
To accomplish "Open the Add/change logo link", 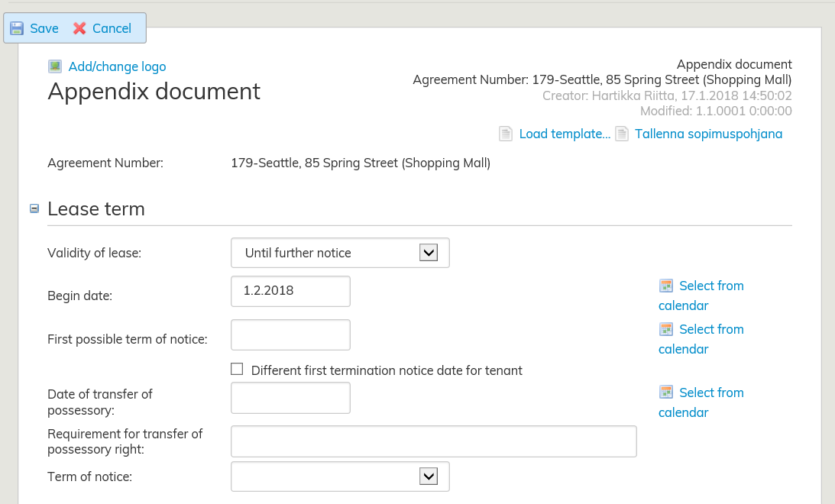I will coord(117,66).
